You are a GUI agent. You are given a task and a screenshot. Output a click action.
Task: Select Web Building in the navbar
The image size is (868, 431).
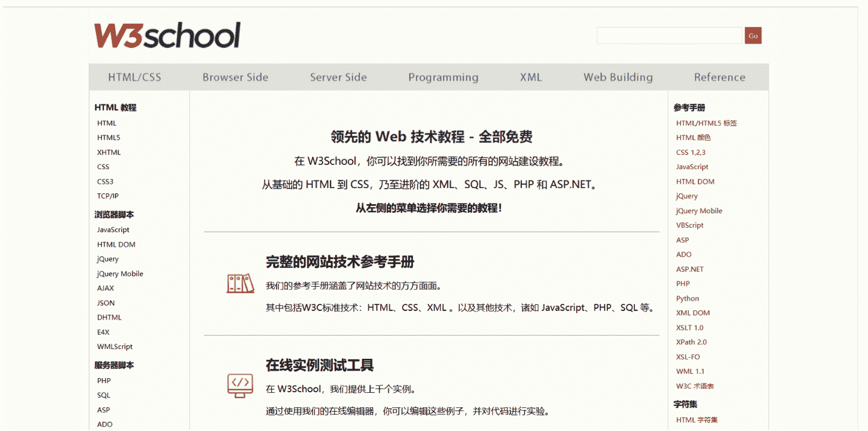(x=618, y=77)
